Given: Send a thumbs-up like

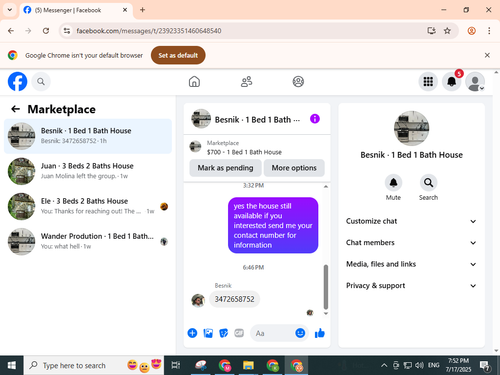Looking at the screenshot, I should pos(320,333).
